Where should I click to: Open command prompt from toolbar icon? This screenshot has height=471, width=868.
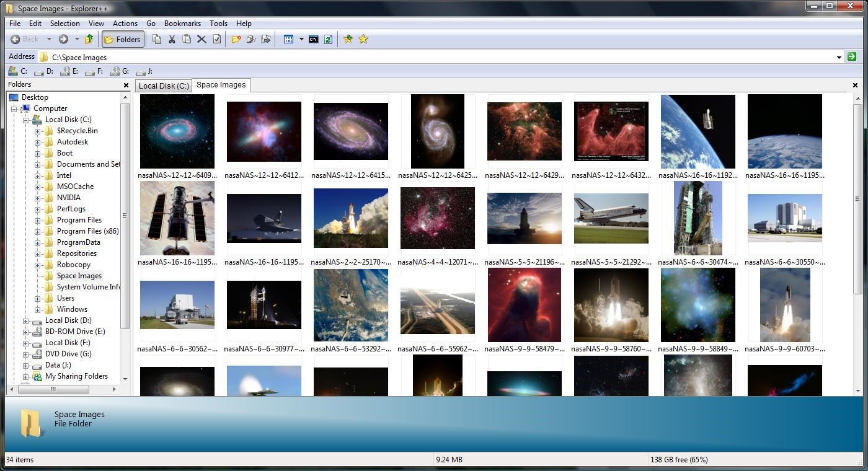click(x=314, y=39)
